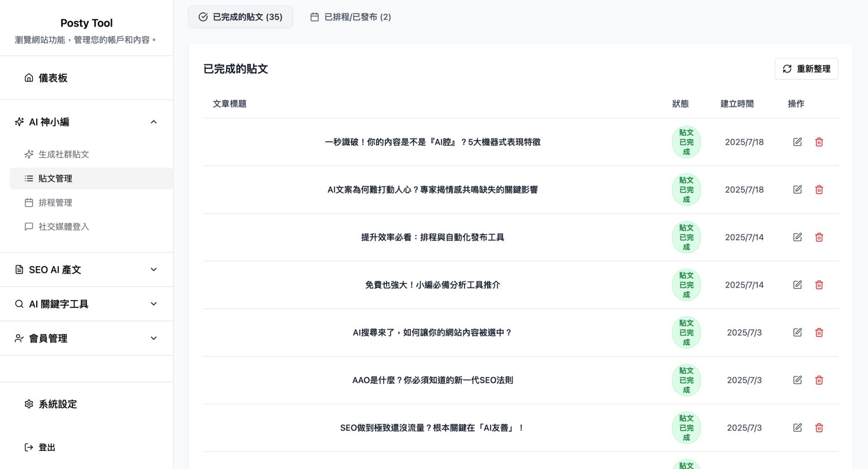Click edit icon for SEO做到極致 post
This screenshot has width=868, height=469.
[797, 428]
